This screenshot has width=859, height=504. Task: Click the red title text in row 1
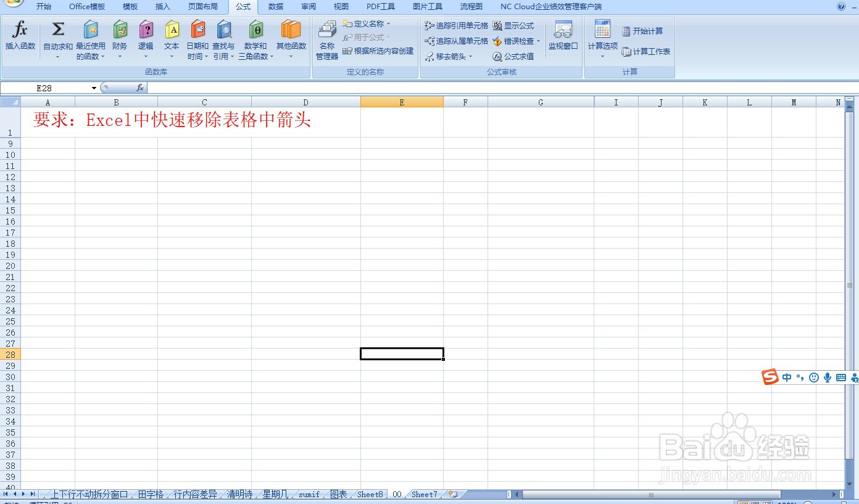tap(172, 120)
